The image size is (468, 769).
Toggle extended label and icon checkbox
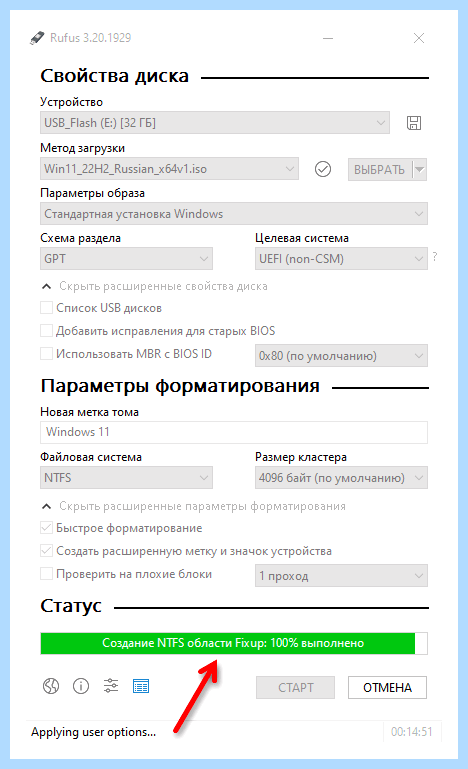click(47, 551)
